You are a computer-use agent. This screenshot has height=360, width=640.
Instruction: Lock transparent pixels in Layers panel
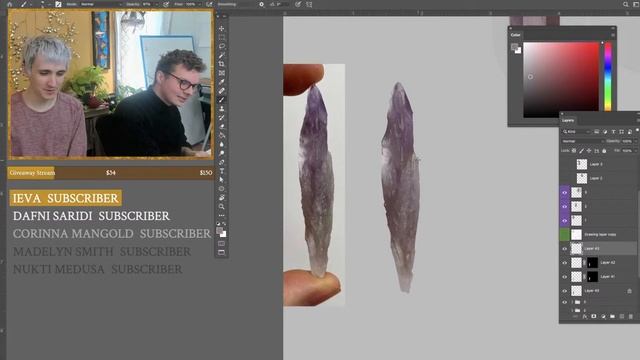(x=574, y=151)
